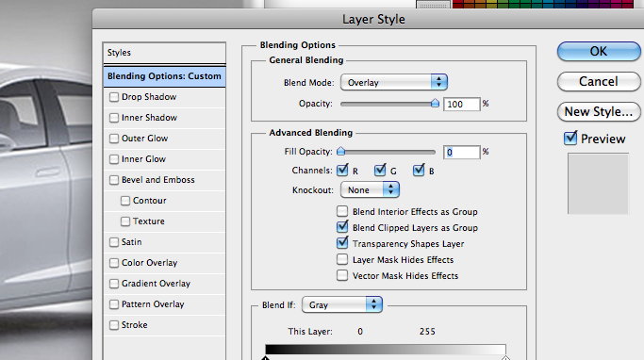Check Blend Interior Effects as Group

[342, 211]
